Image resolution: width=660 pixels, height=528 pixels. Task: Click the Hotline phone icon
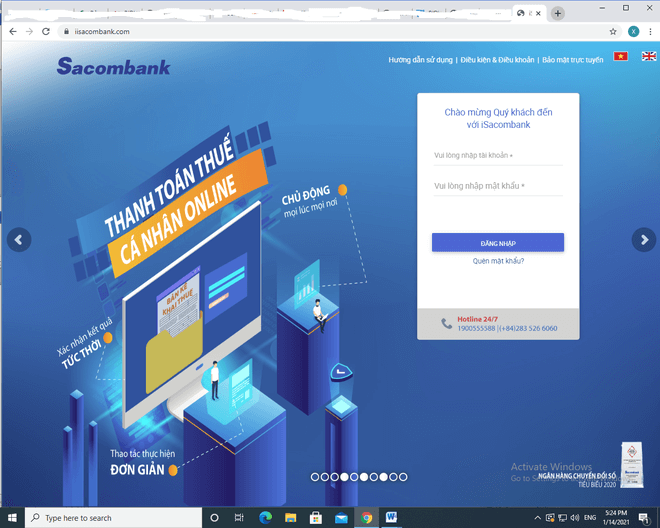(x=446, y=323)
